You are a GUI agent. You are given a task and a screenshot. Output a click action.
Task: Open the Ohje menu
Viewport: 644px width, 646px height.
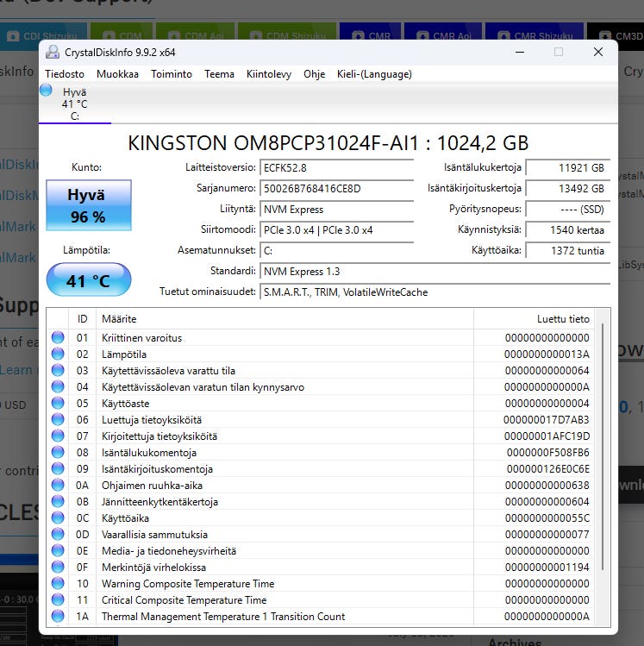coord(314,74)
